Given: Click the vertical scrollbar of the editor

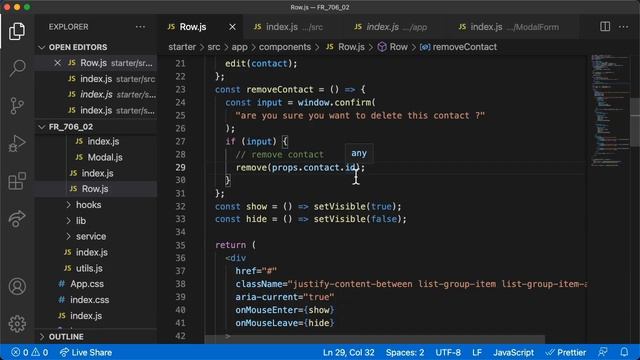Looking at the screenshot, I should [635, 122].
